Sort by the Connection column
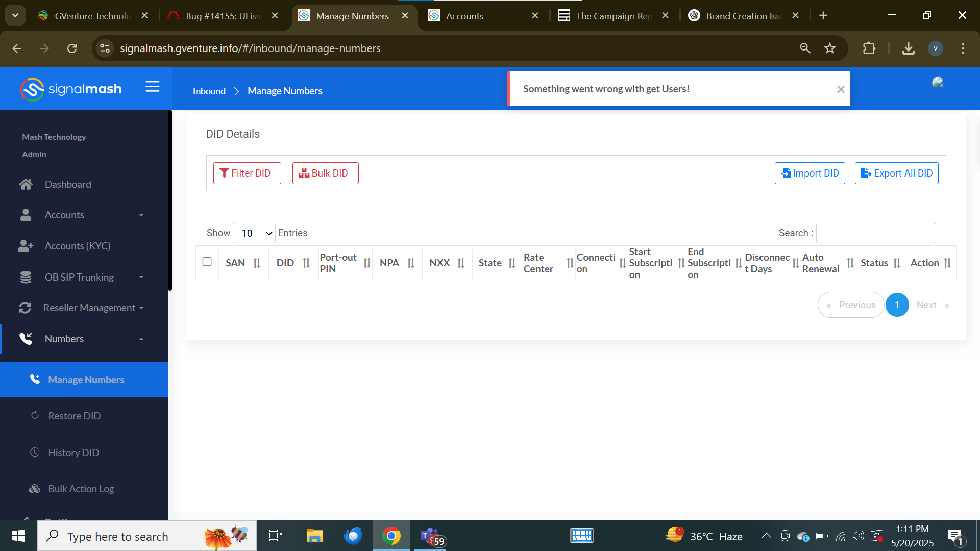This screenshot has width=980, height=551. pos(622,263)
